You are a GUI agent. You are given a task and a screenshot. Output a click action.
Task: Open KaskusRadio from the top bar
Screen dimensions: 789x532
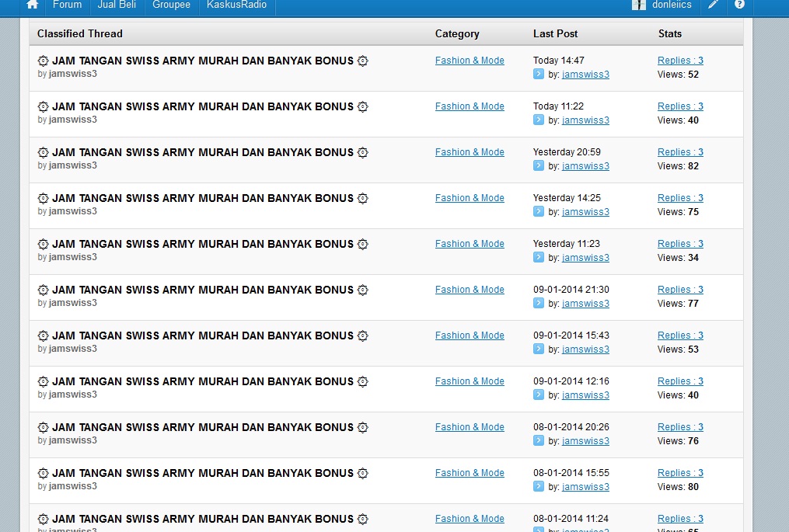pos(236,5)
